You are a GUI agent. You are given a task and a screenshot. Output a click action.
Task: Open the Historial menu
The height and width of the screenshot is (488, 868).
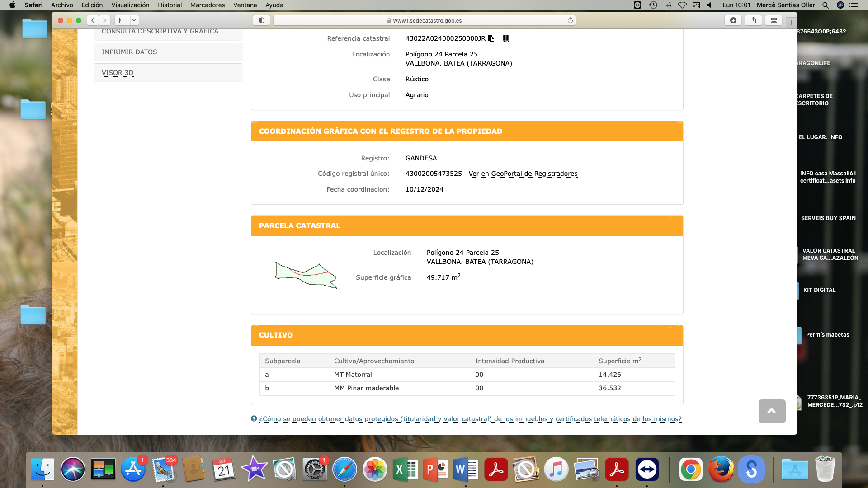click(170, 5)
